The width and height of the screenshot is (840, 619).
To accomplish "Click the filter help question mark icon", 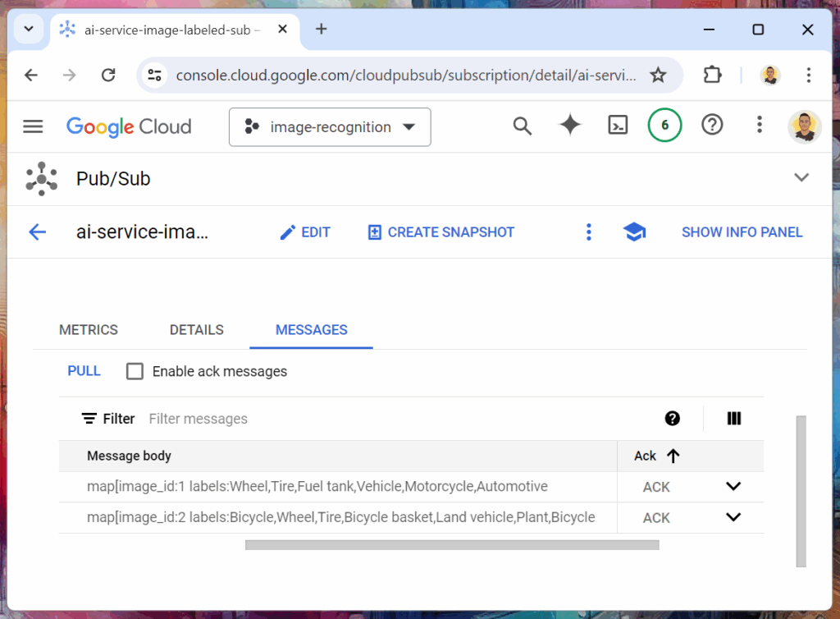I will [673, 419].
